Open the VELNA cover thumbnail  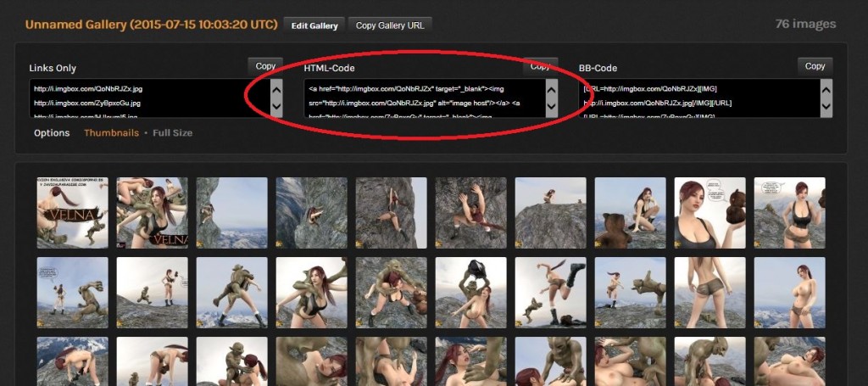73,213
